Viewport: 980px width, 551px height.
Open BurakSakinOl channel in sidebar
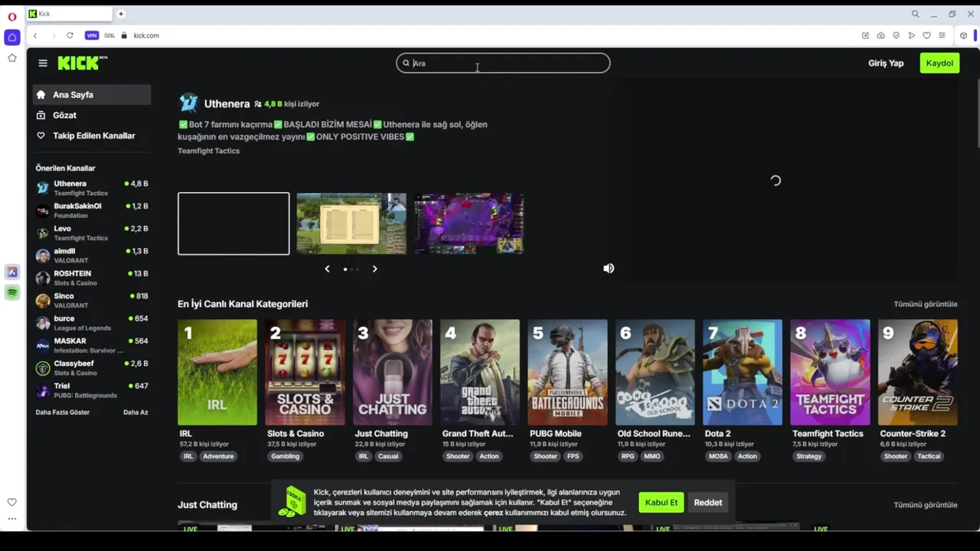coord(92,210)
